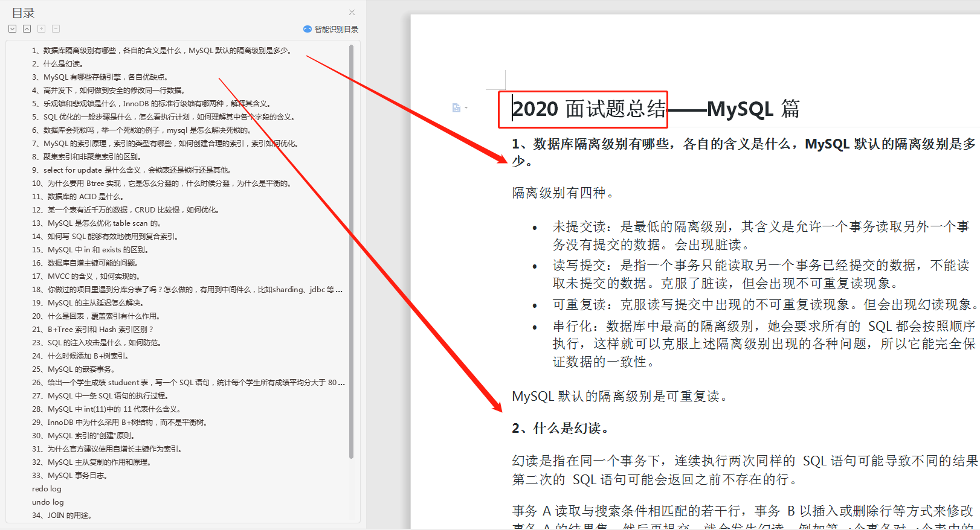The image size is (980, 530).
Task: Go to outline item 16 数据库自增主键可能的问题
Action: tap(86, 263)
